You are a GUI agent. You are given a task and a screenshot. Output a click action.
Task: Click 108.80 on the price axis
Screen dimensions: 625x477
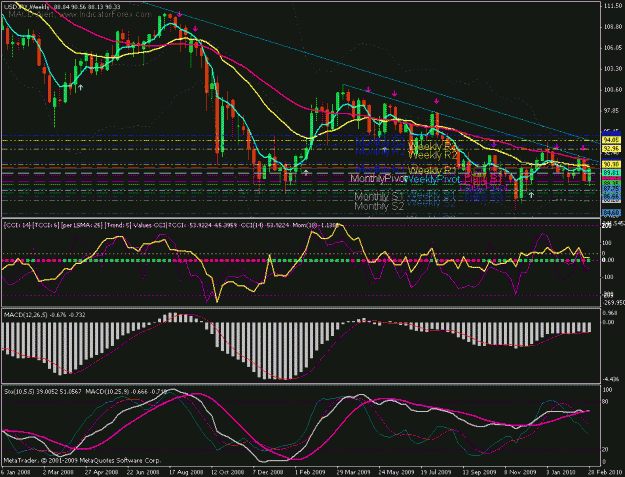[613, 27]
